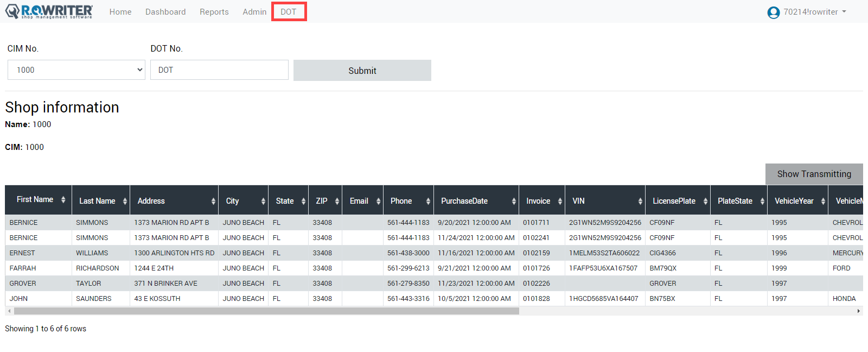
Task: Open the Dashboard page
Action: [165, 12]
